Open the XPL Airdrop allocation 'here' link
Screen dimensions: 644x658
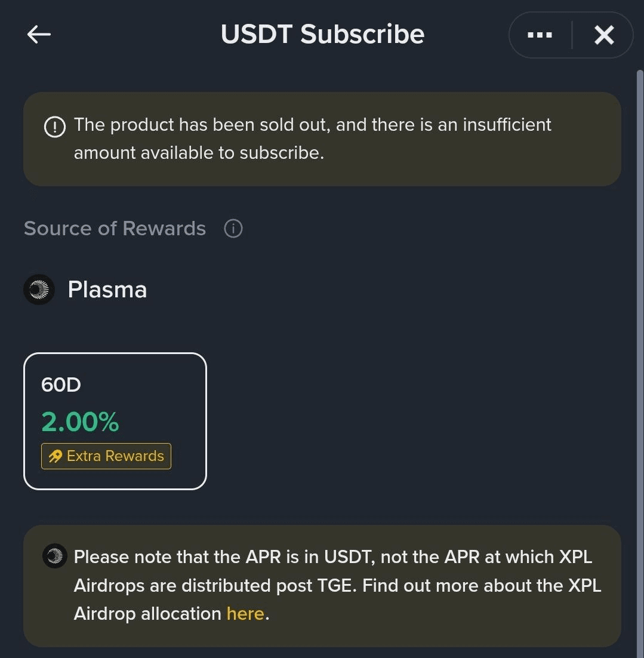245,614
